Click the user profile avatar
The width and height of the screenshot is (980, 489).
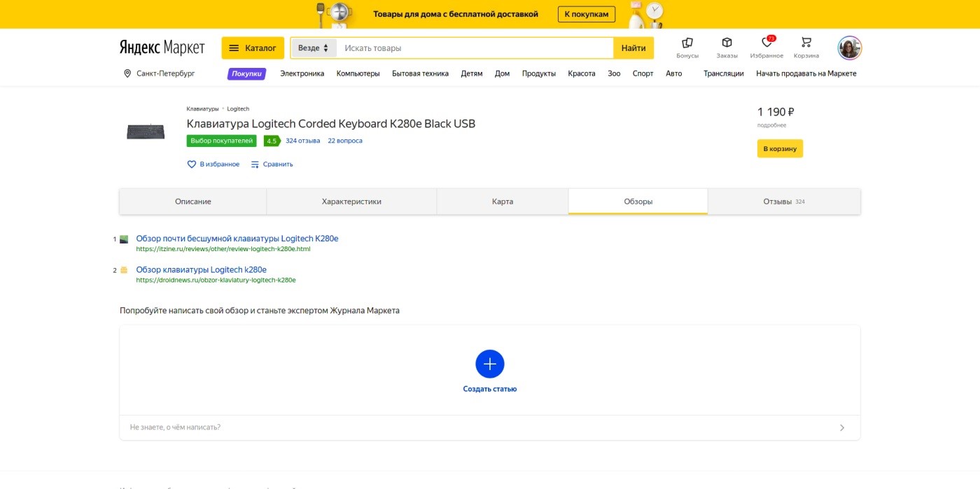850,48
